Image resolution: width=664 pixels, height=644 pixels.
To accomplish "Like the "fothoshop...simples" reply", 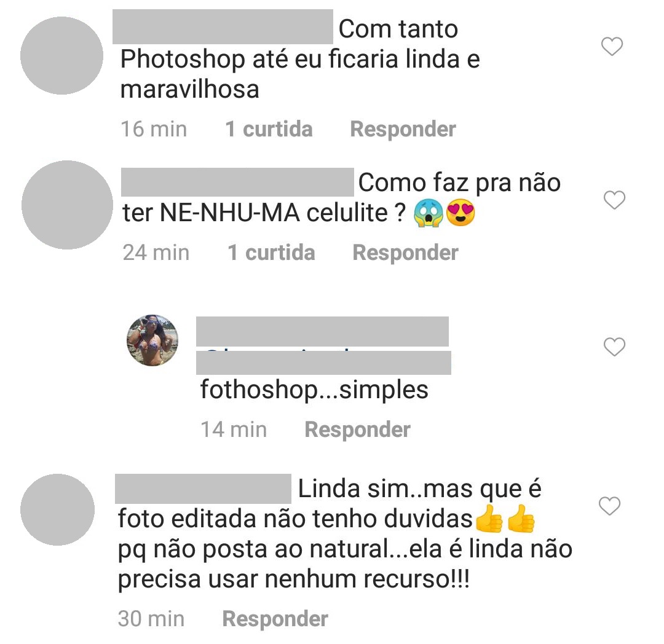I will pyautogui.click(x=614, y=347).
